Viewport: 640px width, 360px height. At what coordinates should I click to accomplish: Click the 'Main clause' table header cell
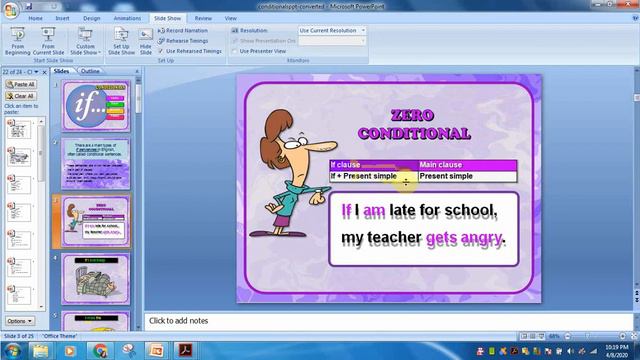[468, 165]
